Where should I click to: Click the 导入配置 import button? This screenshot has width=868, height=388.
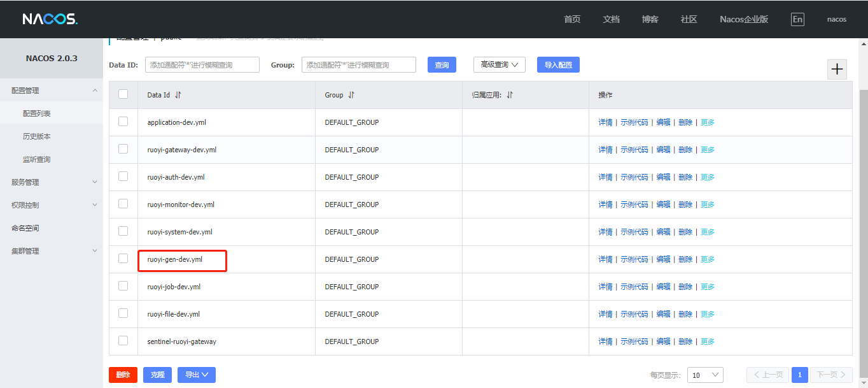pos(558,64)
